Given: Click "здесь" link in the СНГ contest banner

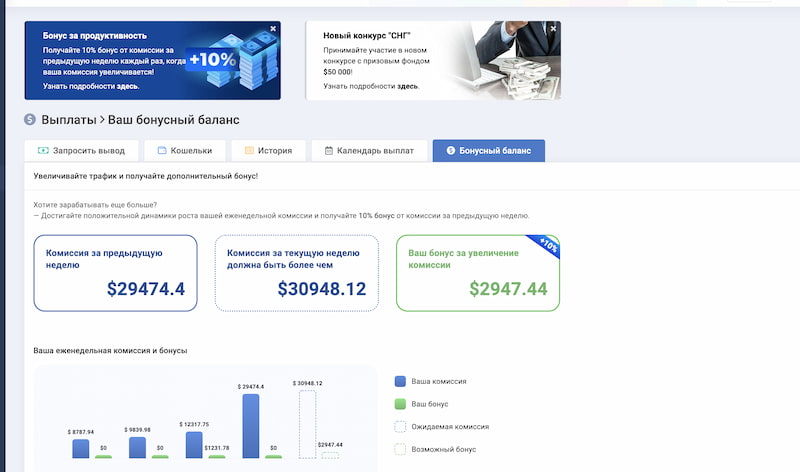Looking at the screenshot, I should [x=408, y=86].
